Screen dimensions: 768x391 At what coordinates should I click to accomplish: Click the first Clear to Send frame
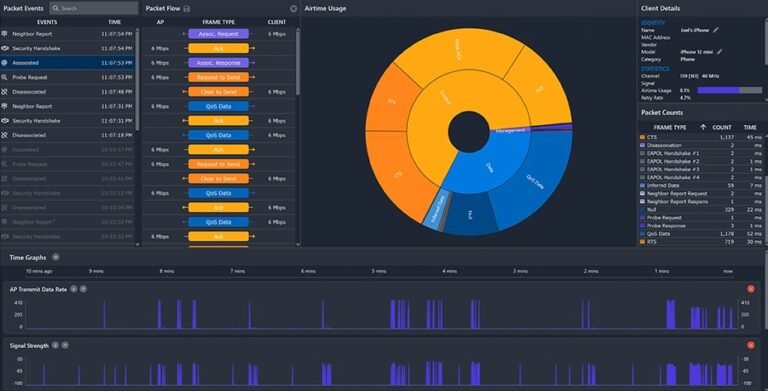218,92
